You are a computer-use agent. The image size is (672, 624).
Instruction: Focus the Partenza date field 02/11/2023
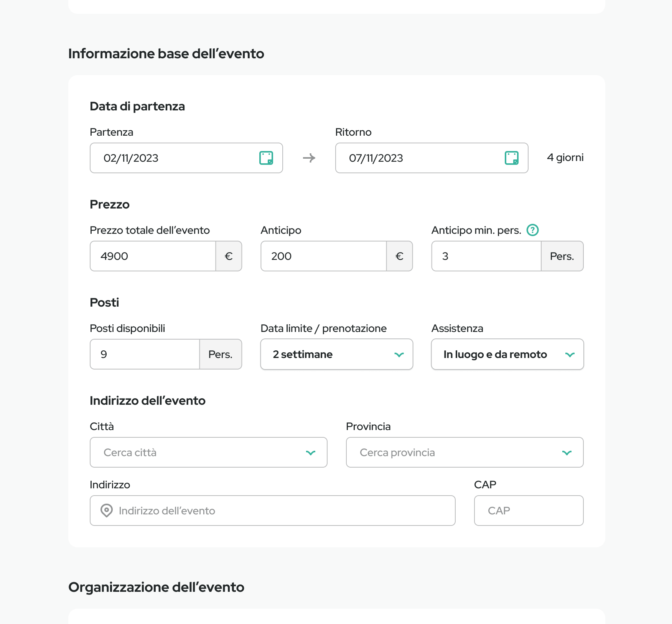[x=173, y=158]
